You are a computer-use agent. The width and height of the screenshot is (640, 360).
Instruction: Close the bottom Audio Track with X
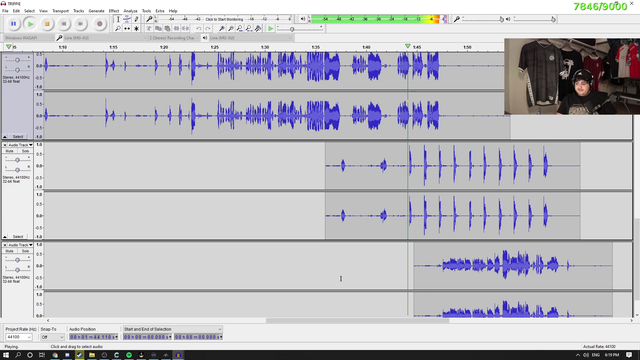[5, 245]
